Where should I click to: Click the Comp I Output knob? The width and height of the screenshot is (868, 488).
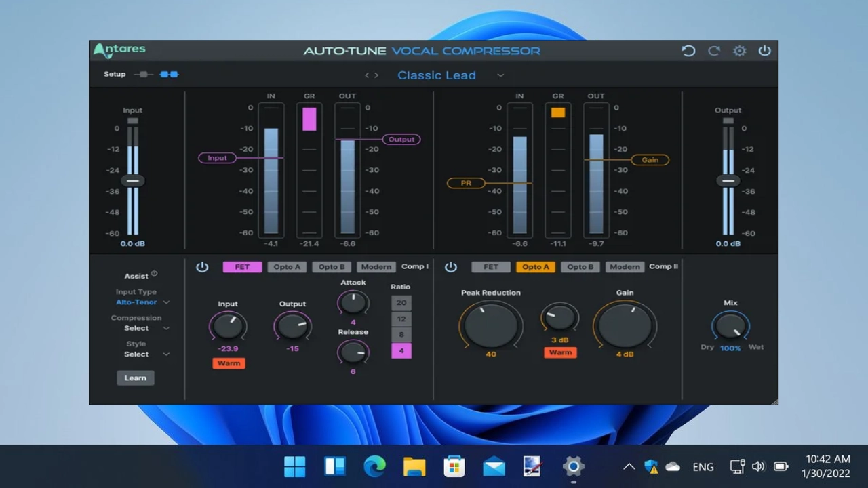pos(292,326)
